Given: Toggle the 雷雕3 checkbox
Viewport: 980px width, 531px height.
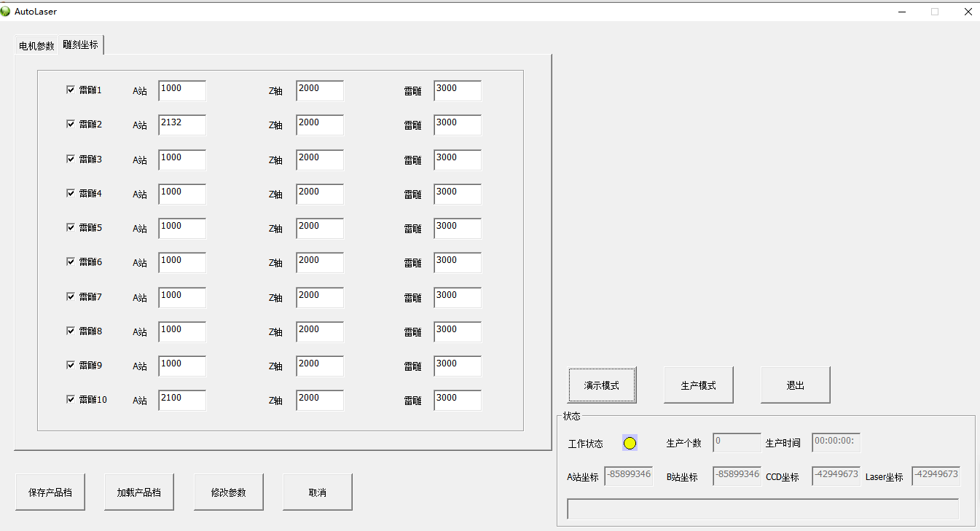Looking at the screenshot, I should [71, 159].
